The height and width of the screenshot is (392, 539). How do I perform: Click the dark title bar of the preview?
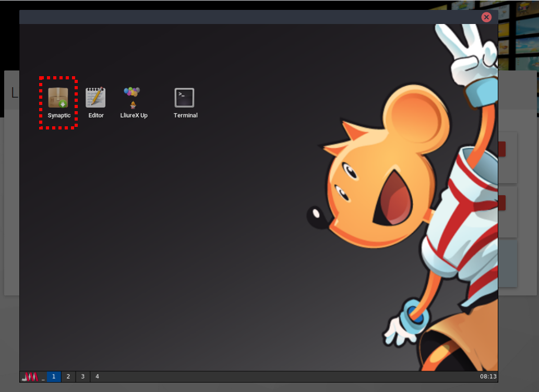pos(250,17)
